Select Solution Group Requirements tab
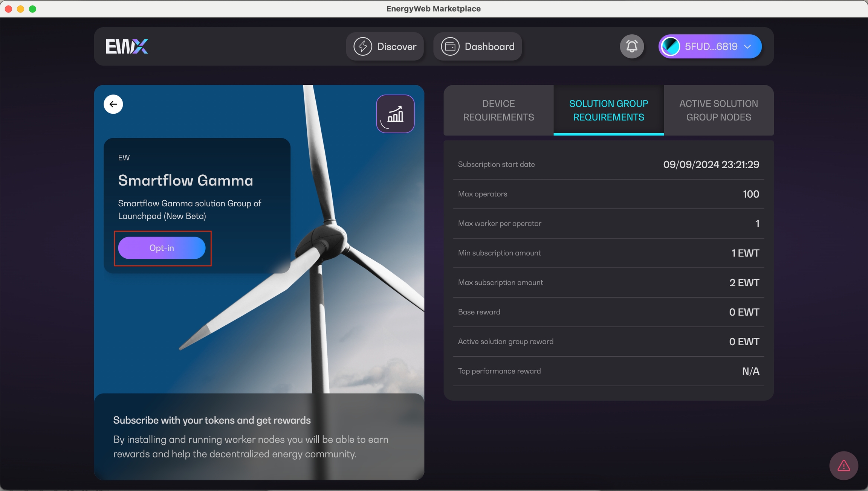Screen dimensions: 868x491 pyautogui.click(x=608, y=110)
